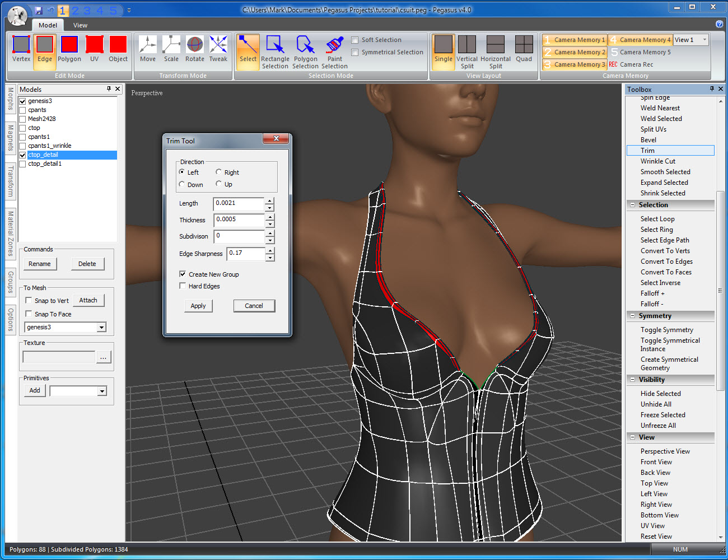Open quick access toolbar customize arrow
Screen dimensions: 728x560
[129, 11]
